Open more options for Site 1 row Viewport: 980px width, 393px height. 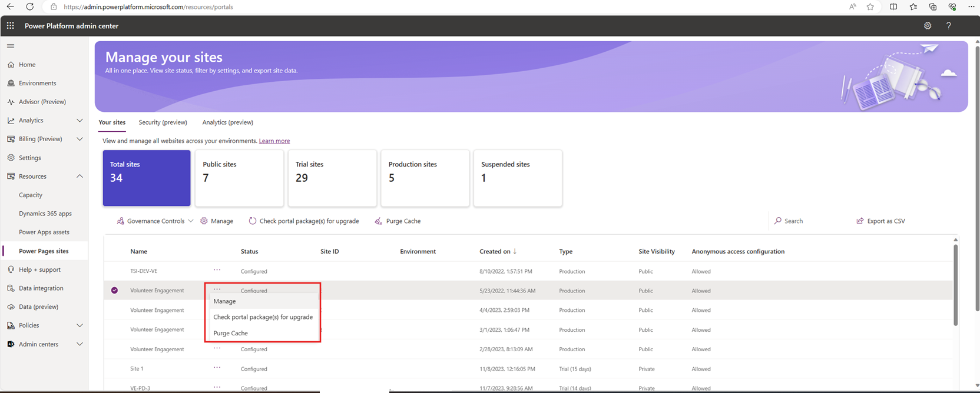(x=217, y=368)
